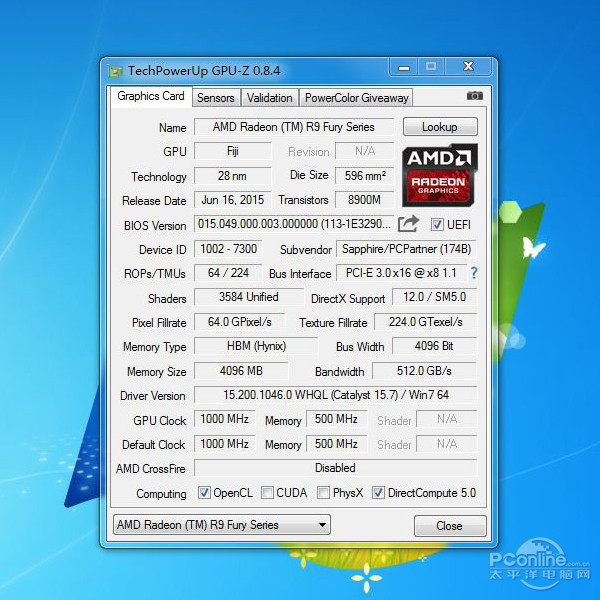Click the Driver Version field
Image resolution: width=600 pixels, height=600 pixels.
336,395
